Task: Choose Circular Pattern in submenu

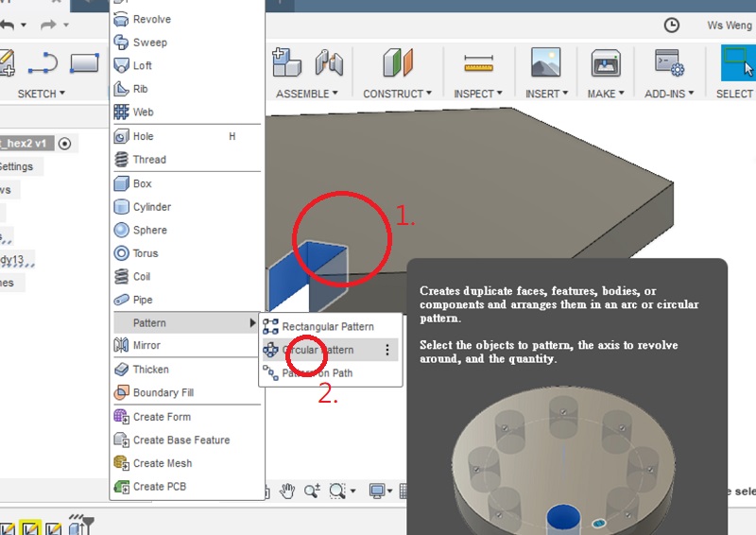Action: 330,350
